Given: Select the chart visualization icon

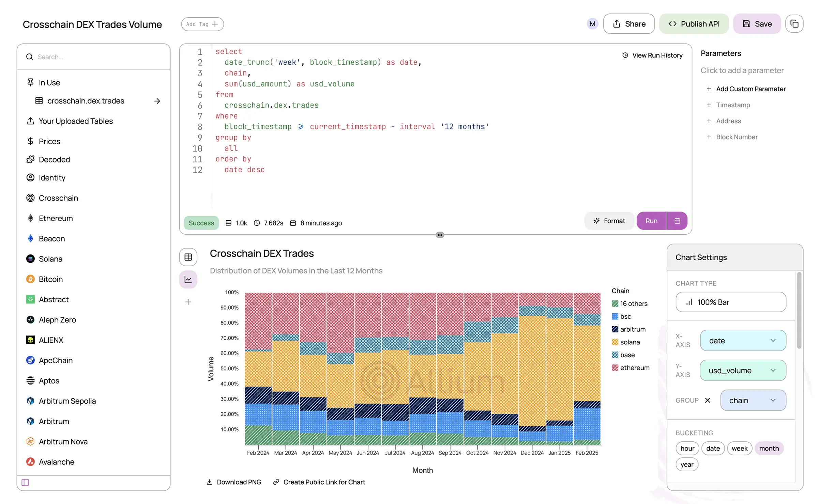Looking at the screenshot, I should 188,279.
